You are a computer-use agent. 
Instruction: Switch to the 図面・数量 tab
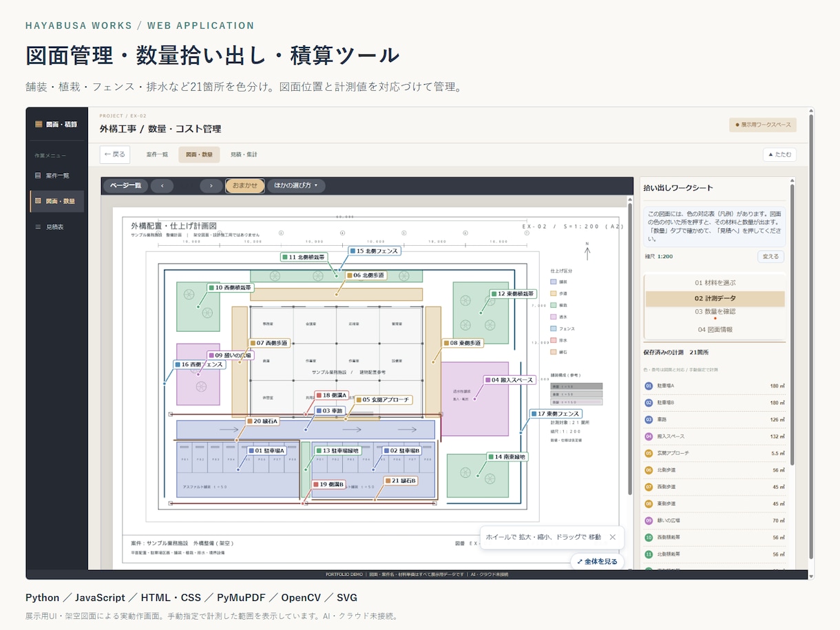(x=199, y=154)
